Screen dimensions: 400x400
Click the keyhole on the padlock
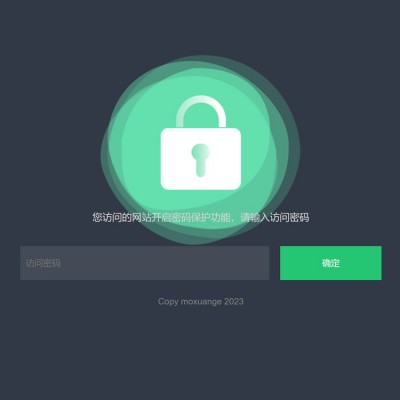(200, 160)
